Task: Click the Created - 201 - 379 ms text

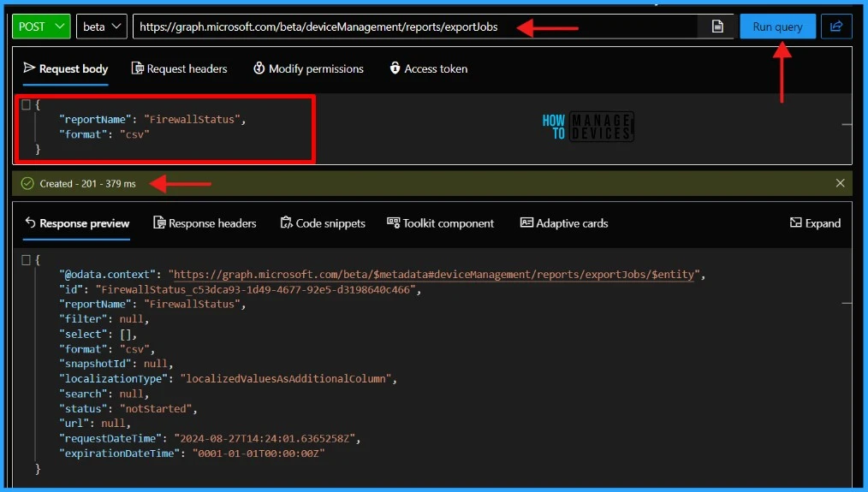Action: (87, 184)
